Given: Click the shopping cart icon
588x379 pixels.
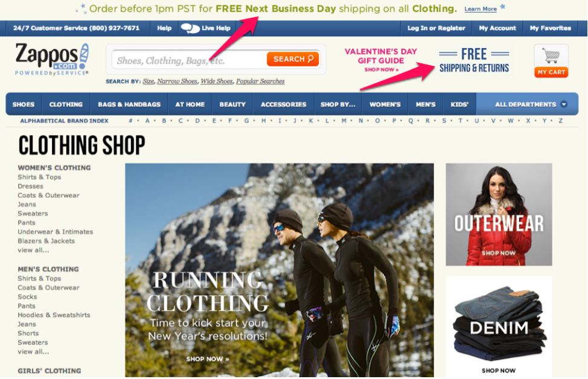Looking at the screenshot, I should point(551,56).
